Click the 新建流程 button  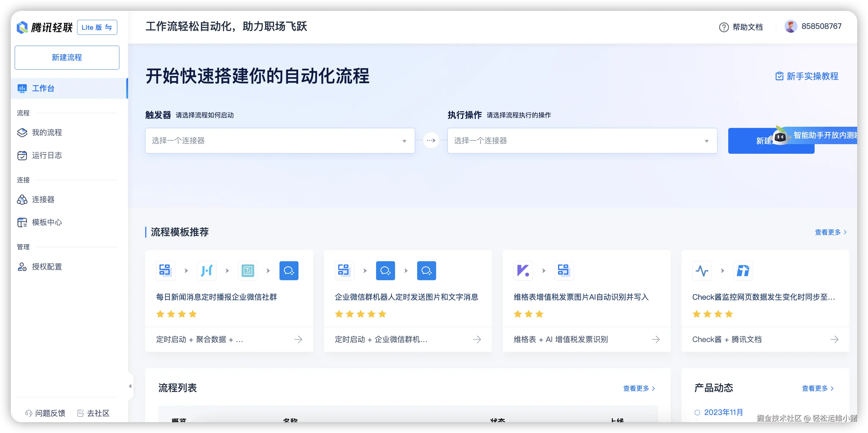click(67, 57)
